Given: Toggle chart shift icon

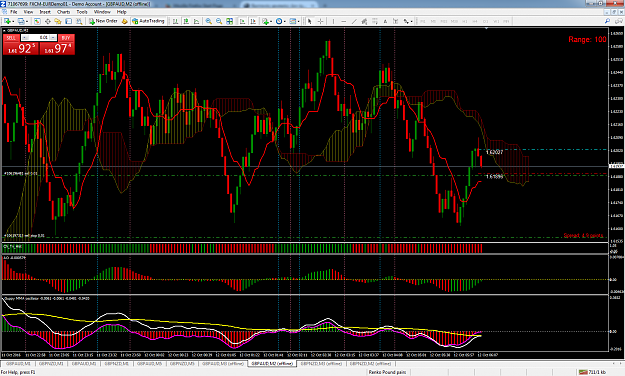Looking at the screenshot, I should (253, 21).
